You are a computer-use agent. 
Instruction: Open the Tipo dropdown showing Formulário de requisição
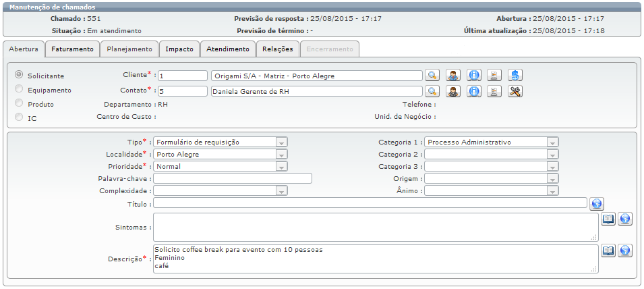(221, 142)
